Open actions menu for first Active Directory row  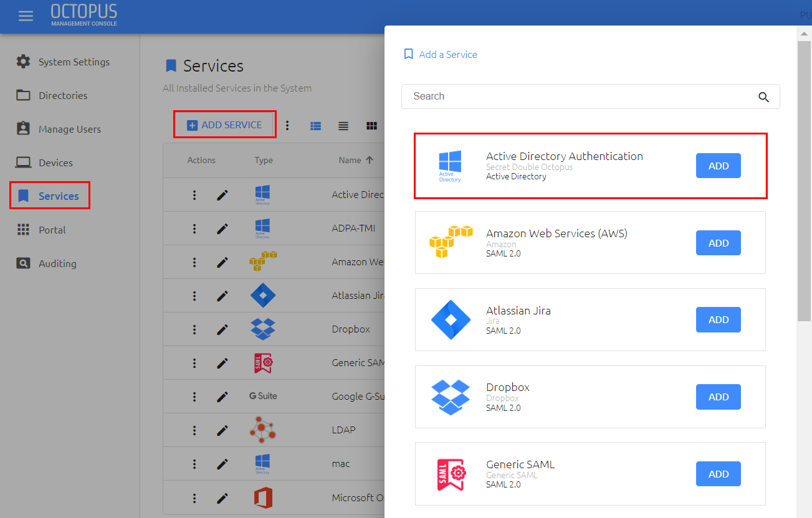click(x=194, y=195)
